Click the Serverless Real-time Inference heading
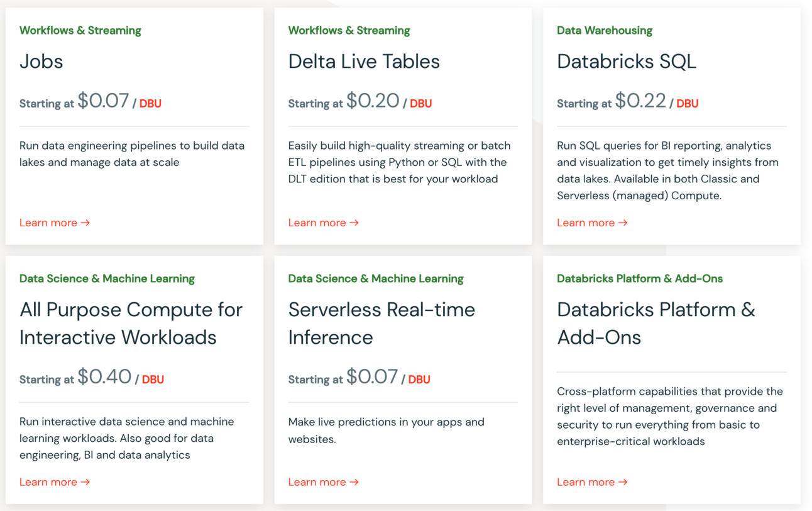The width and height of the screenshot is (812, 511). (381, 323)
